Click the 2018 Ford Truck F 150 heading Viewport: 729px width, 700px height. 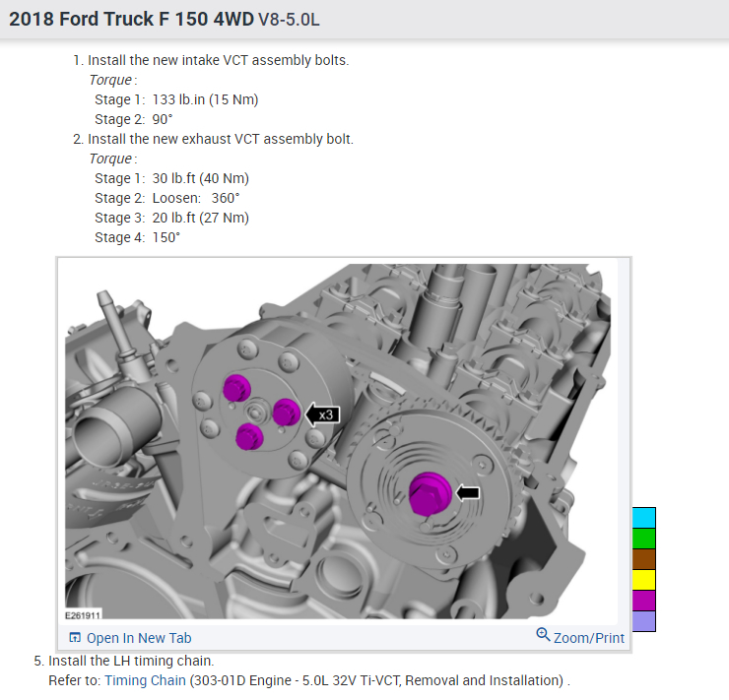[131, 19]
